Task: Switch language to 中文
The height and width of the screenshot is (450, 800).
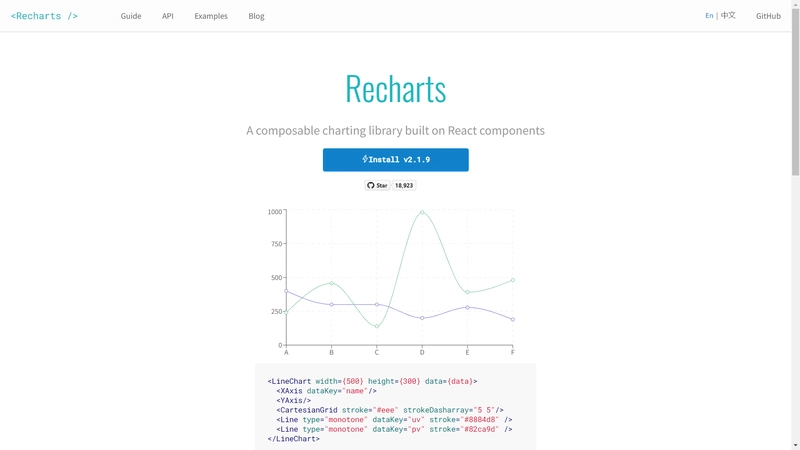Action: 728,15
